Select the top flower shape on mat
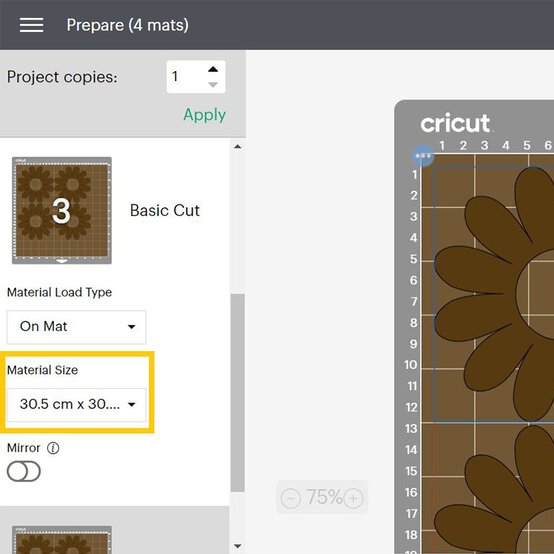 [495, 294]
